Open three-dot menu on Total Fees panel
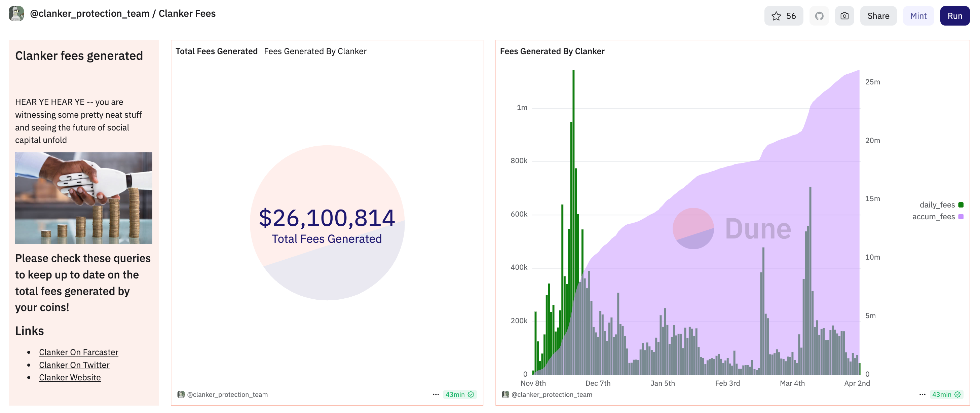 point(436,395)
